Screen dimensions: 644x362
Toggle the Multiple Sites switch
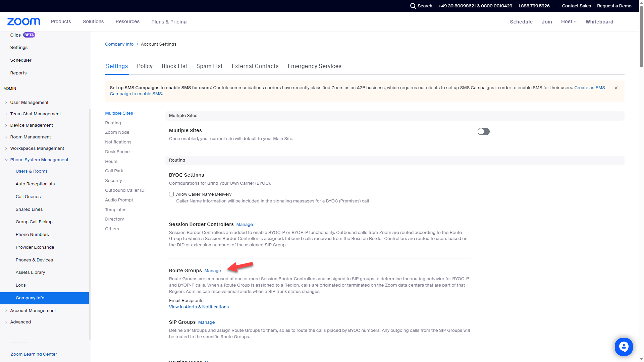tap(483, 131)
